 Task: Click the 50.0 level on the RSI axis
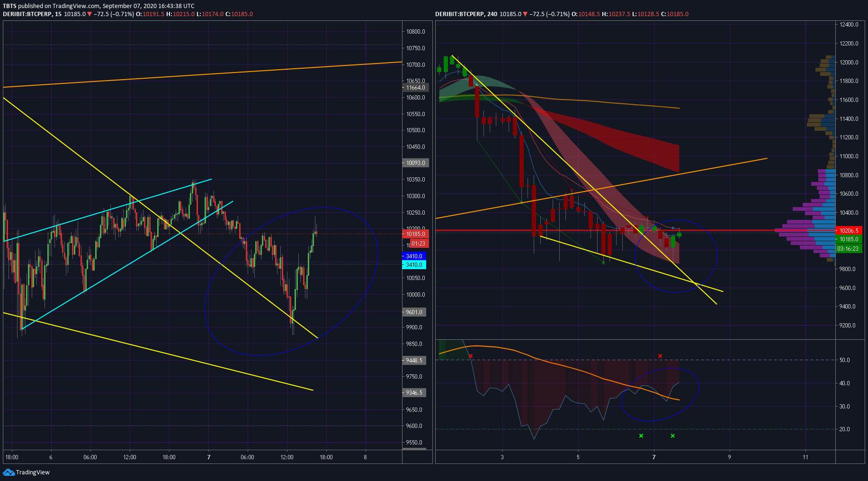click(x=845, y=360)
